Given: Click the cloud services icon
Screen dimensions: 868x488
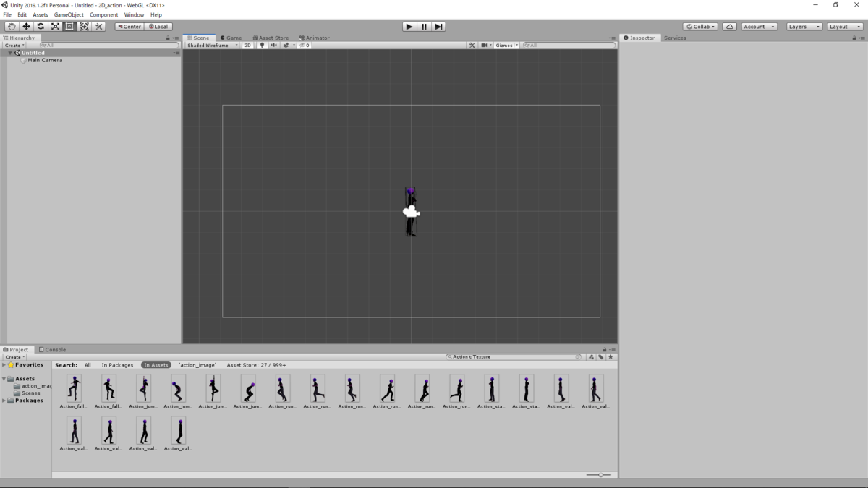Looking at the screenshot, I should 730,27.
